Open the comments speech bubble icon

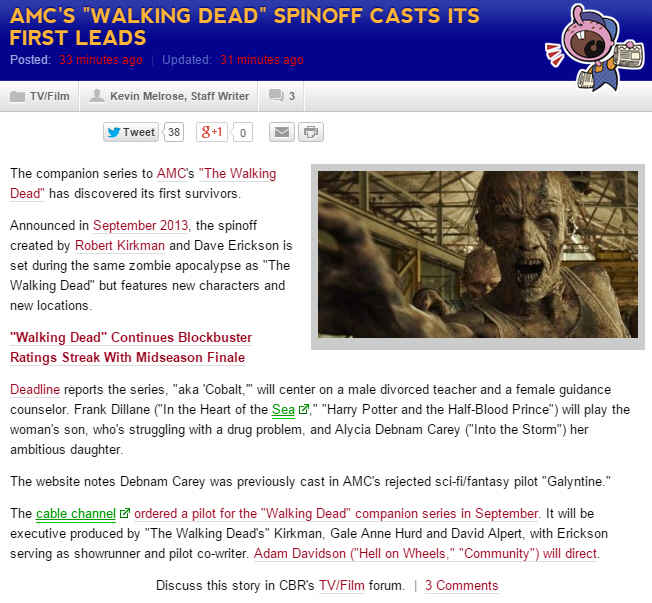click(x=275, y=97)
